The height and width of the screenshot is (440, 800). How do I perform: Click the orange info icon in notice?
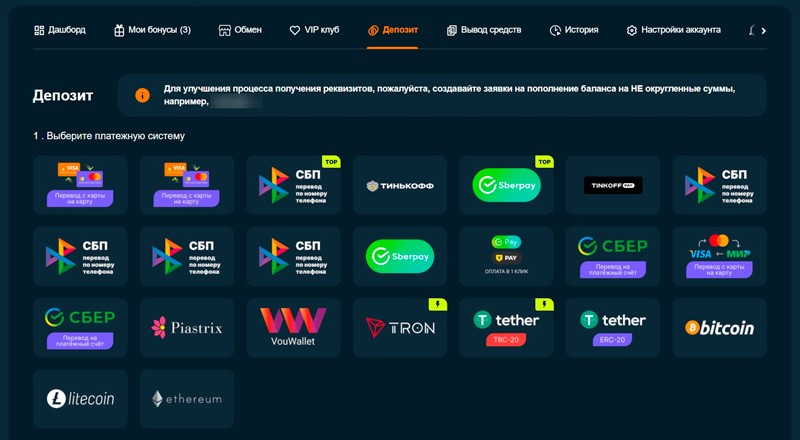(142, 95)
